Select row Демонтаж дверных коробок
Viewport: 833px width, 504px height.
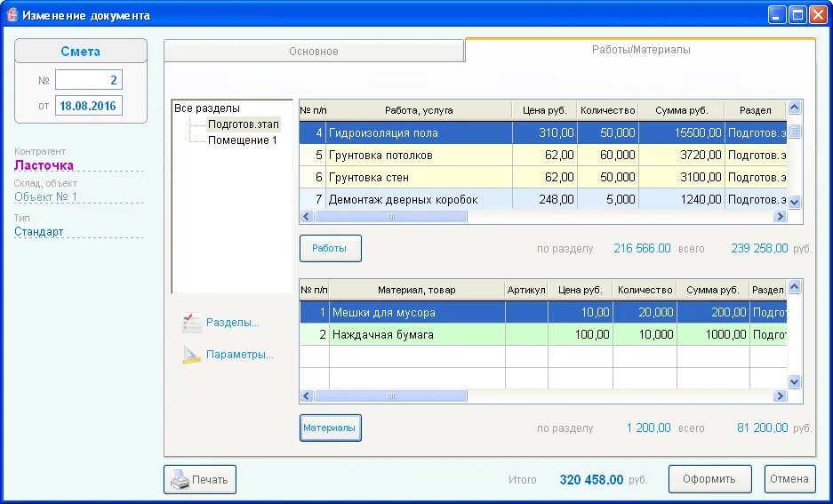[x=543, y=199]
